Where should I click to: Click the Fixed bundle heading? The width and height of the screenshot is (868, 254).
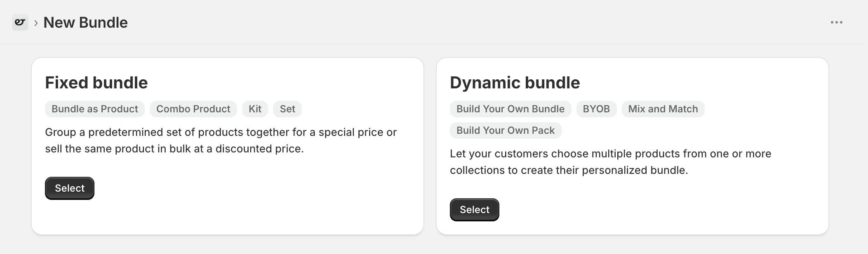click(96, 83)
